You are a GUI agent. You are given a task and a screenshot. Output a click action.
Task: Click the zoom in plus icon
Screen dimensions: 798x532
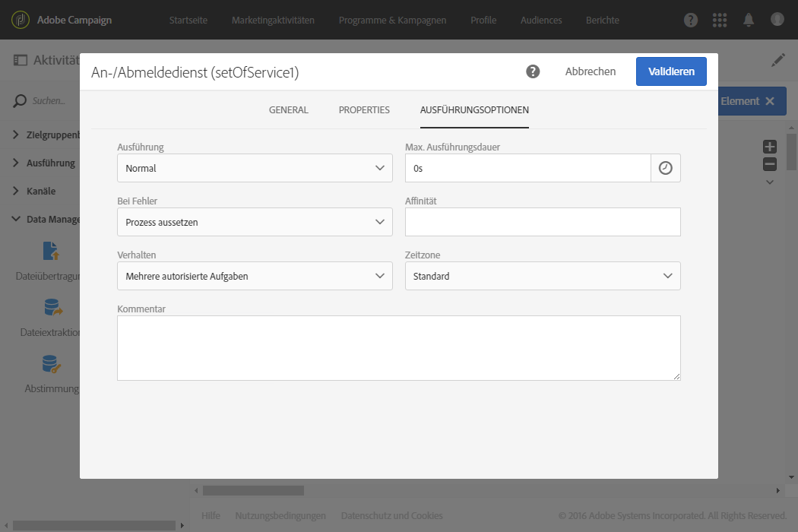click(770, 147)
